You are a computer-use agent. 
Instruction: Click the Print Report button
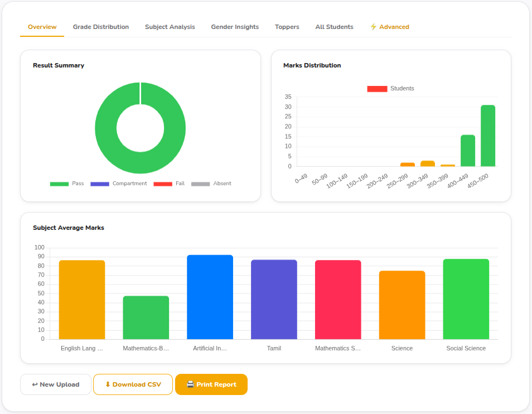coord(211,384)
